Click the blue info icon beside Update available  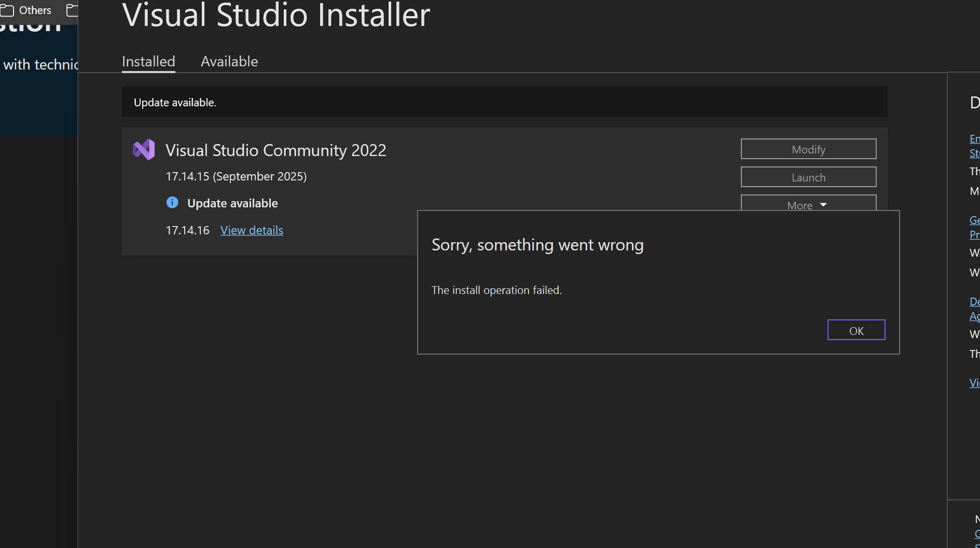(x=172, y=202)
